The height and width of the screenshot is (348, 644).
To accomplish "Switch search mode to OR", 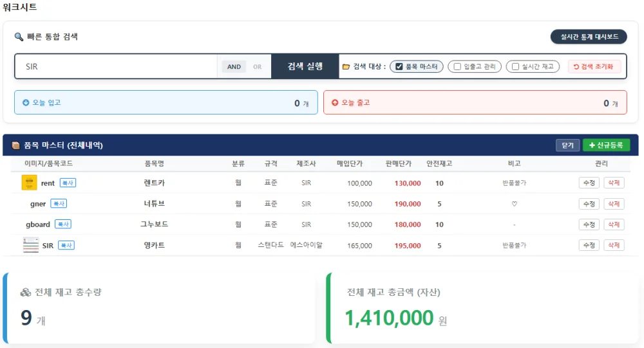I will (x=257, y=66).
